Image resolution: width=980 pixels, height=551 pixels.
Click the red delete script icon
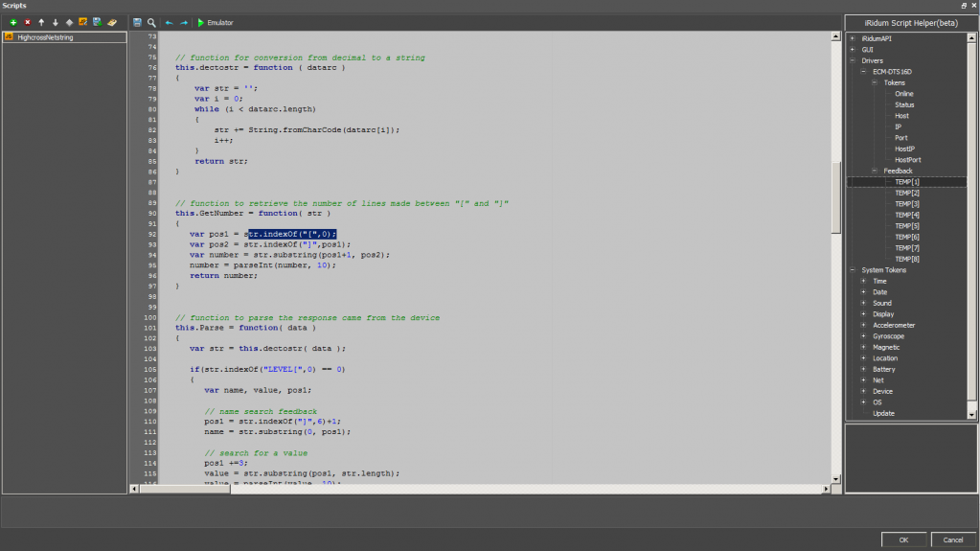coord(27,22)
